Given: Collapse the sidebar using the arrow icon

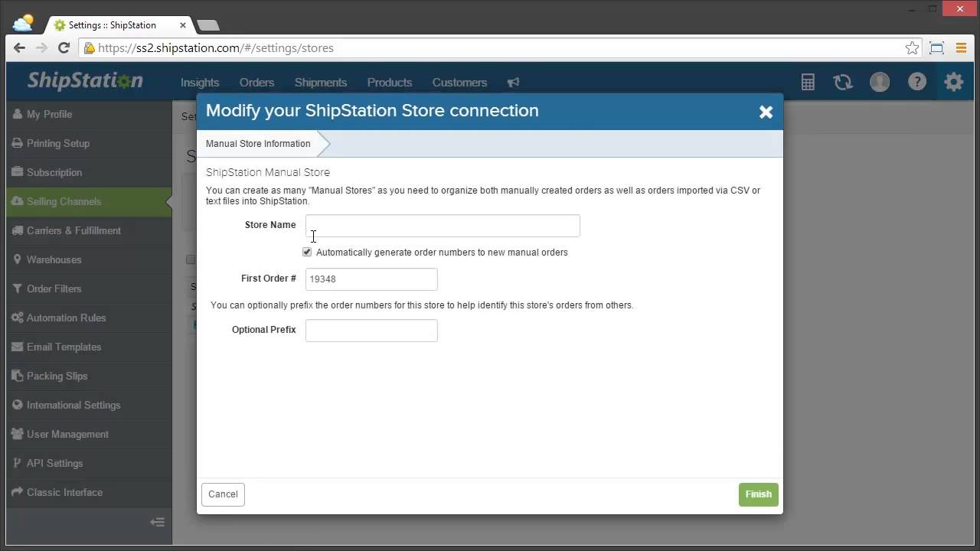Looking at the screenshot, I should click(x=157, y=522).
